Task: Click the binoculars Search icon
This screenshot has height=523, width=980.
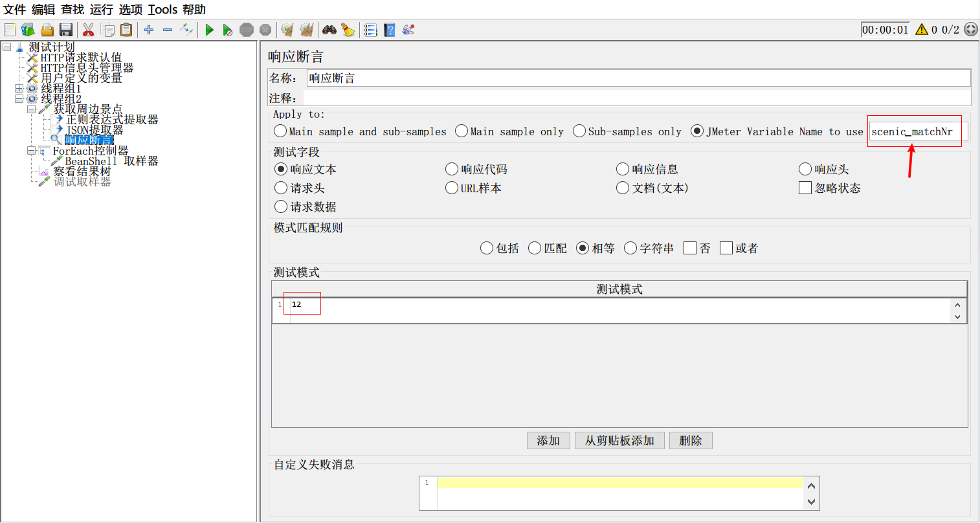Action: point(329,30)
